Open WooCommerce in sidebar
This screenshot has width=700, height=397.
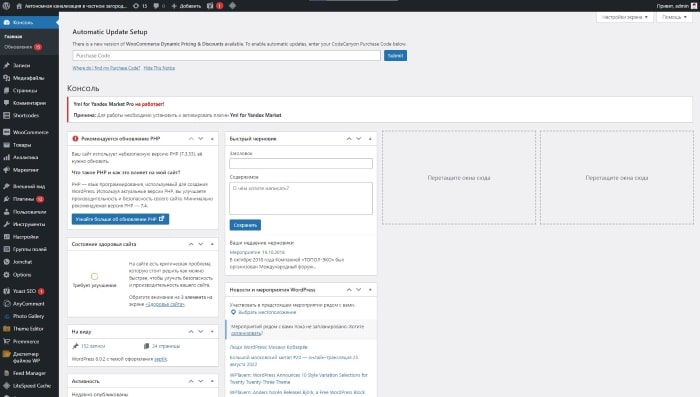click(29, 132)
